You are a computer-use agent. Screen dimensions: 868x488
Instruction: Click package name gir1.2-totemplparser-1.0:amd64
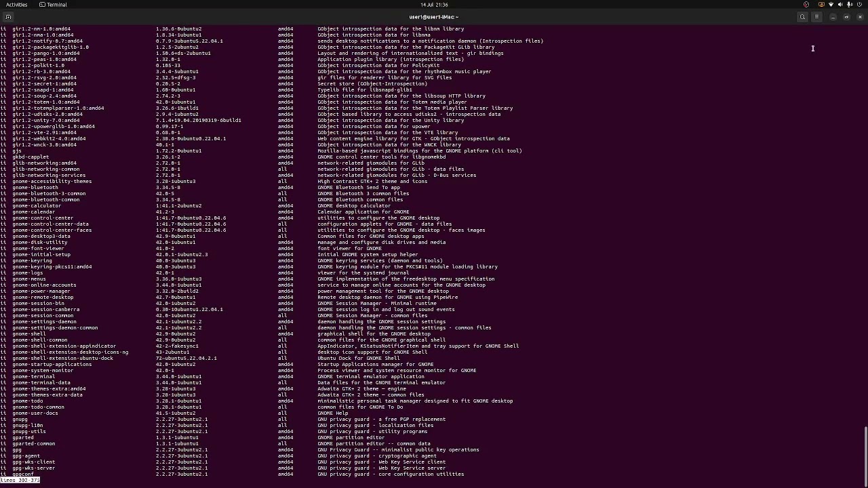coord(58,108)
